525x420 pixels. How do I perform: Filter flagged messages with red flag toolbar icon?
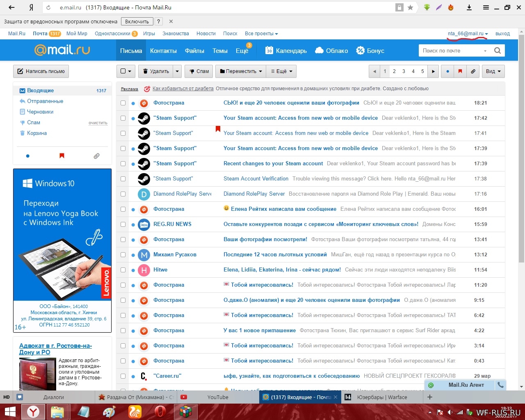coord(460,71)
